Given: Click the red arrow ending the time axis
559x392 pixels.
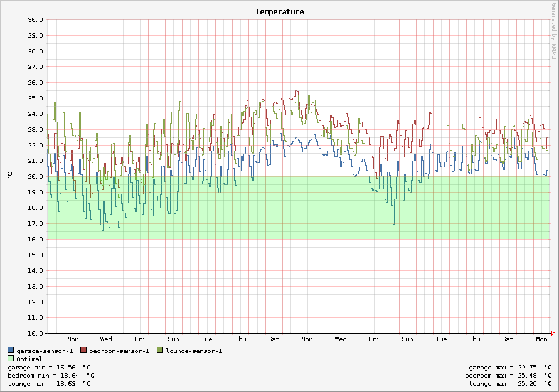Looking at the screenshot, I should click(x=553, y=333).
